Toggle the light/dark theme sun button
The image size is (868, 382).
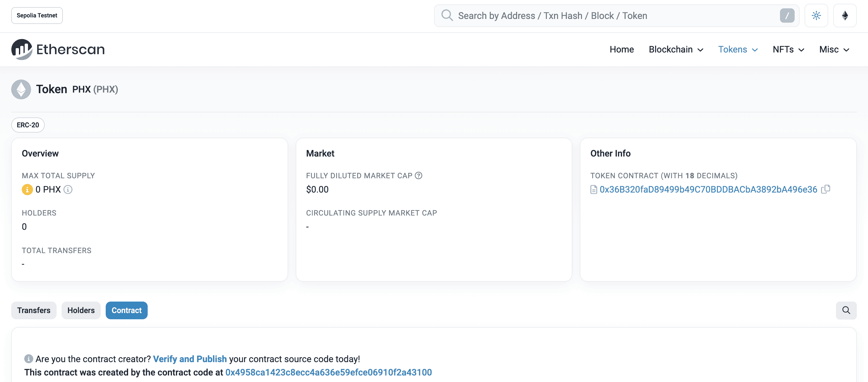[816, 16]
